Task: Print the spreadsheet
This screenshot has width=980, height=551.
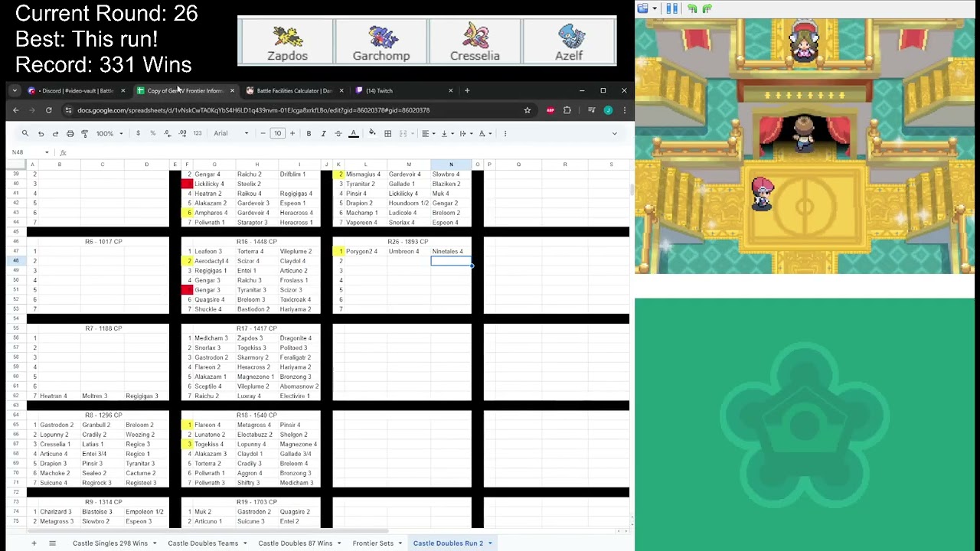Action: point(70,133)
